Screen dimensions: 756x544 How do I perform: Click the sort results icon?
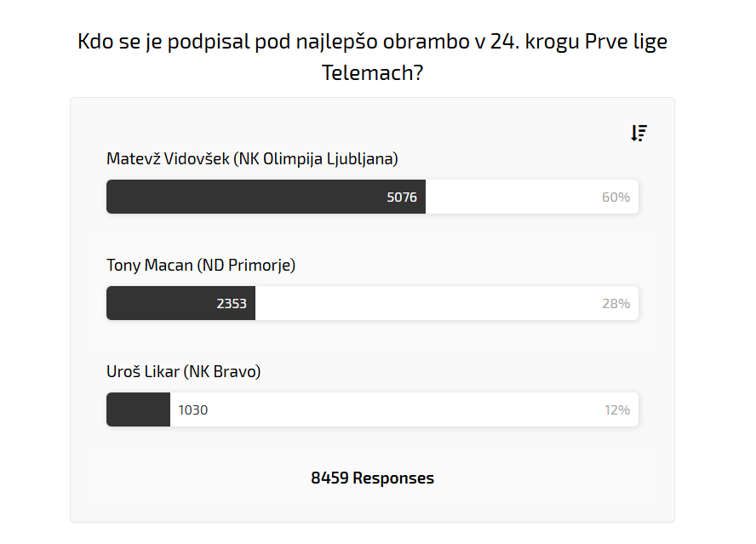(x=639, y=133)
